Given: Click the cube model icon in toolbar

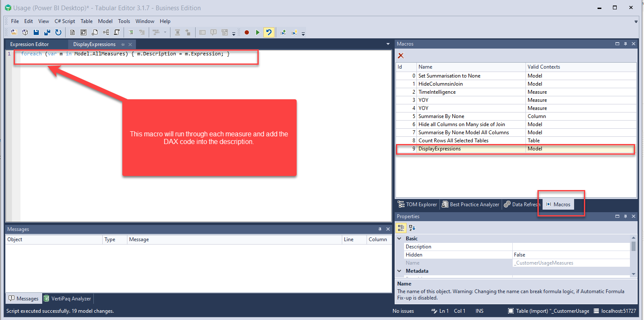Looking at the screenshot, I should tap(25, 32).
